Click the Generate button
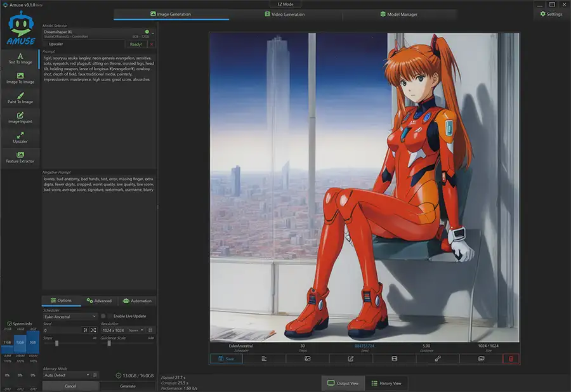The height and width of the screenshot is (392, 571). (128, 386)
